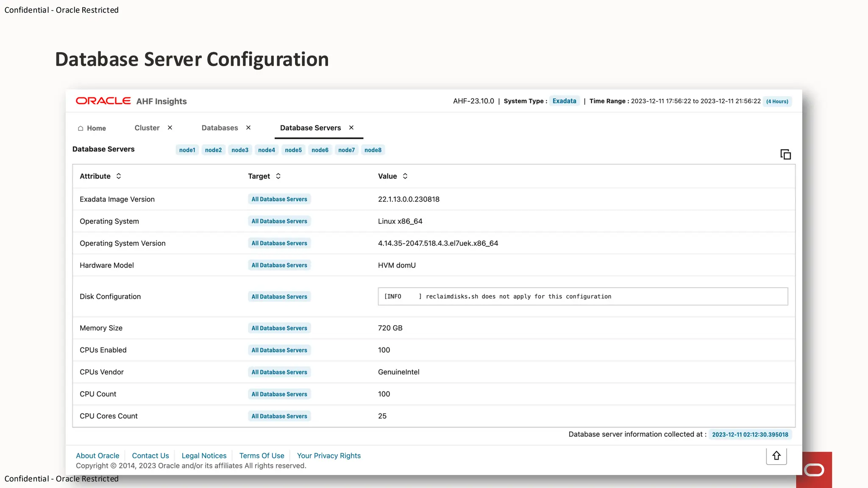The height and width of the screenshot is (488, 868).
Task: Click the Exadata Image Version attribute
Action: tap(117, 199)
